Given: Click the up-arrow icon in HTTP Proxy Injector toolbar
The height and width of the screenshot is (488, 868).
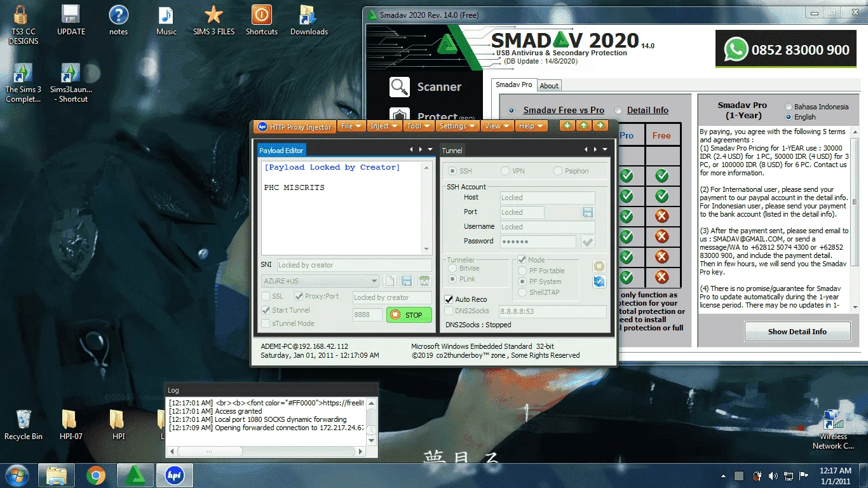Looking at the screenshot, I should point(583,126).
